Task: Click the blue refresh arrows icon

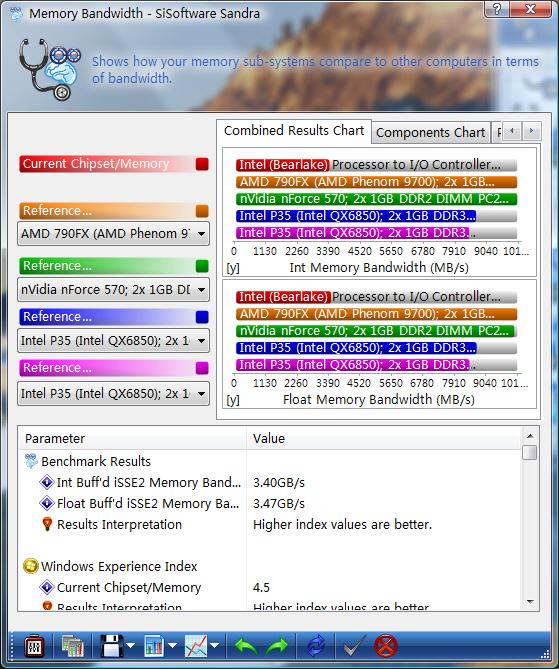Action: [316, 646]
